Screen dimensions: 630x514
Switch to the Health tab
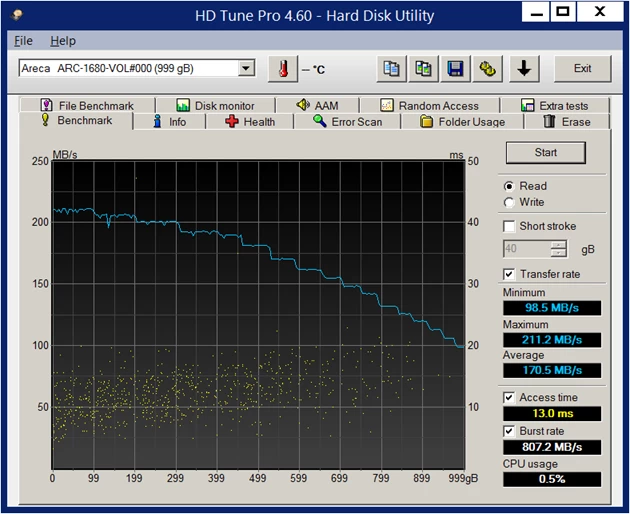[250, 122]
